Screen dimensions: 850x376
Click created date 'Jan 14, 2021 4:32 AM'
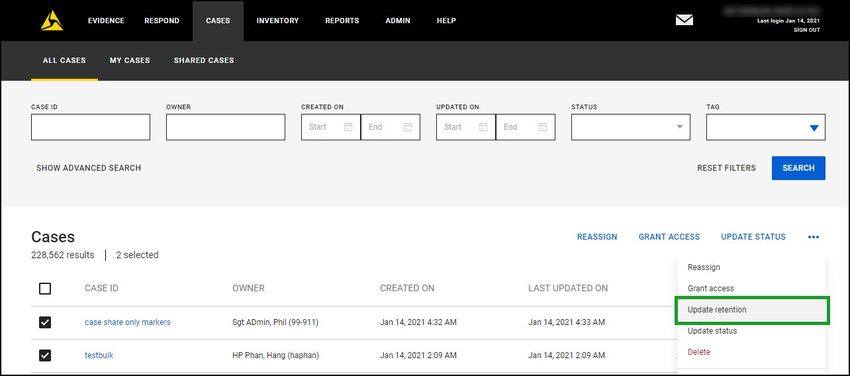(418, 322)
